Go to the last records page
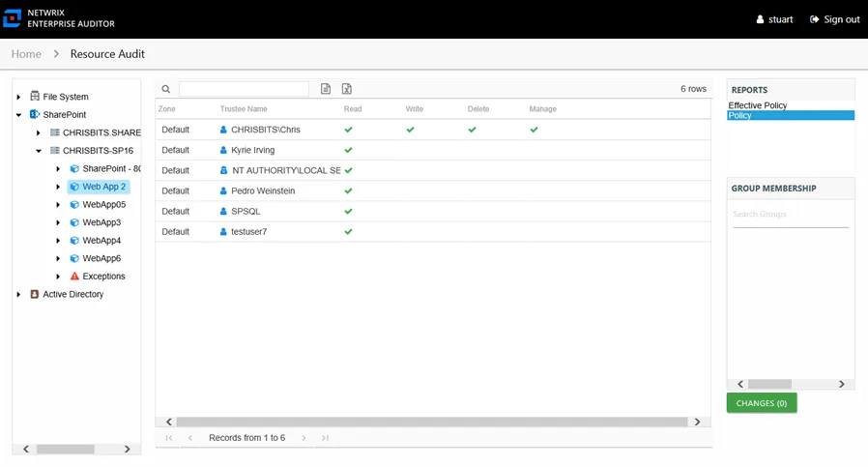The image size is (868, 467). (x=325, y=438)
